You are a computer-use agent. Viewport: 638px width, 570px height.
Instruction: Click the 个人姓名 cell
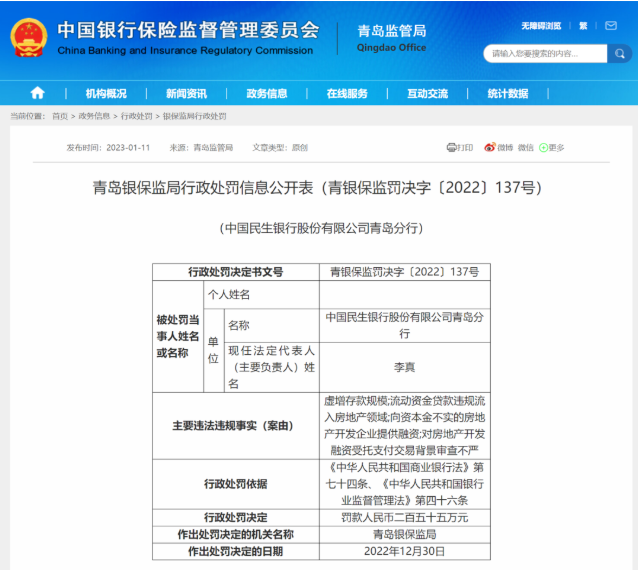(261, 295)
